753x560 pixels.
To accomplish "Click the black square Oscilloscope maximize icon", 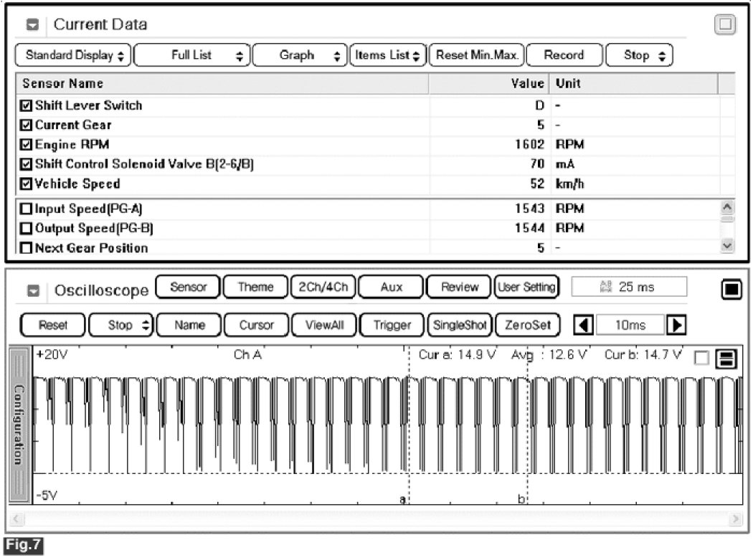I will point(731,289).
